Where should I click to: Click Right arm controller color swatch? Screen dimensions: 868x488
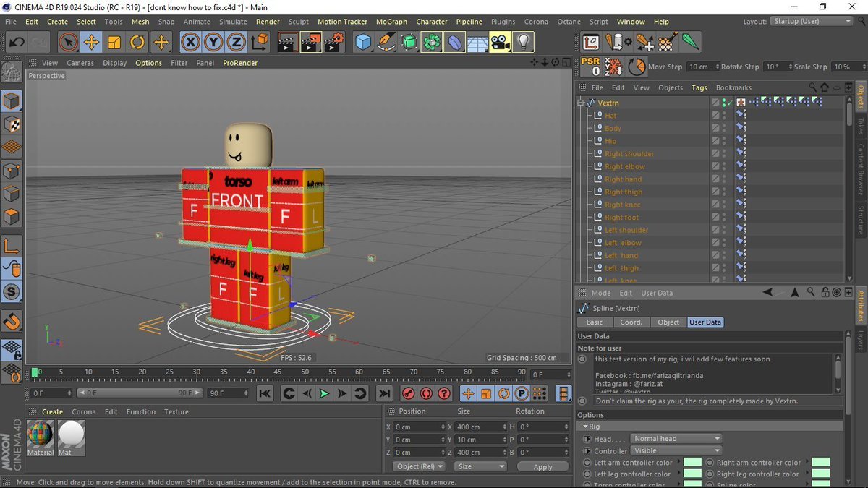pos(820,463)
